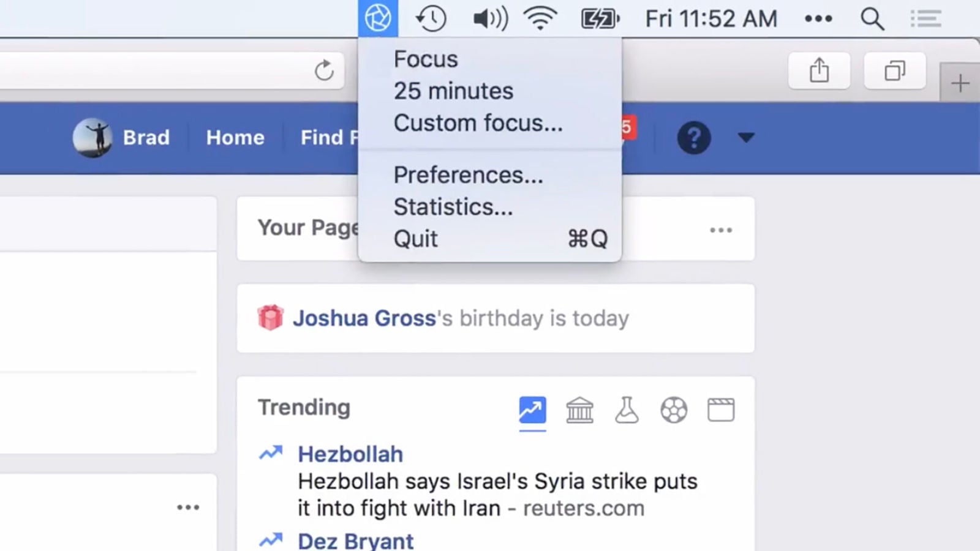Click the Safari share button
Image resolution: width=980 pixels, height=551 pixels.
tap(819, 70)
